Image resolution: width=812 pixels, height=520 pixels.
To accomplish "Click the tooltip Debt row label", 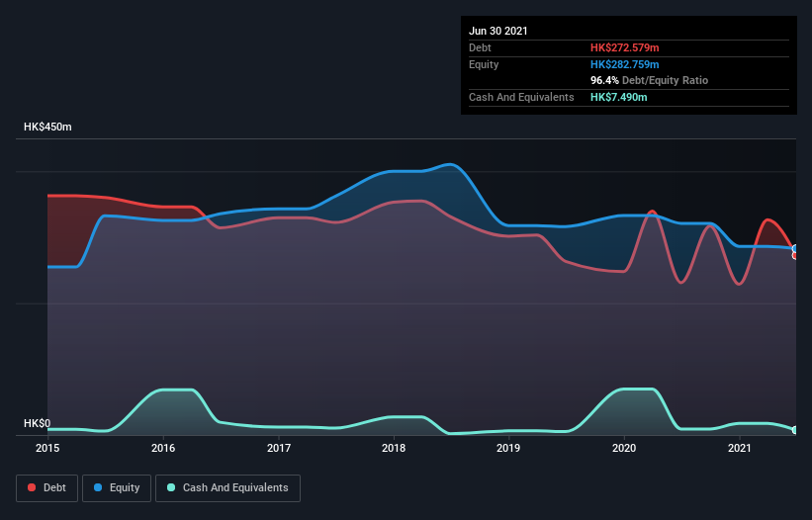I will tap(480, 47).
